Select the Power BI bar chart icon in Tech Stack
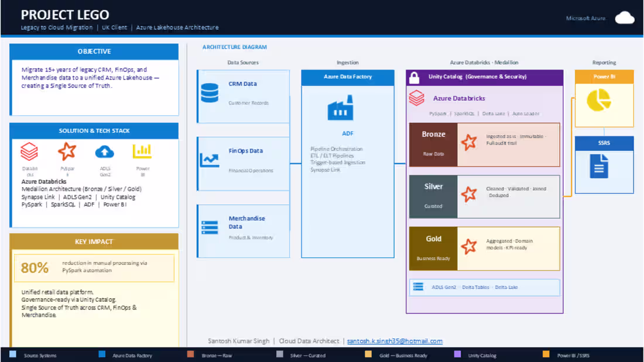Screen dimensions: 644x362 142,151
